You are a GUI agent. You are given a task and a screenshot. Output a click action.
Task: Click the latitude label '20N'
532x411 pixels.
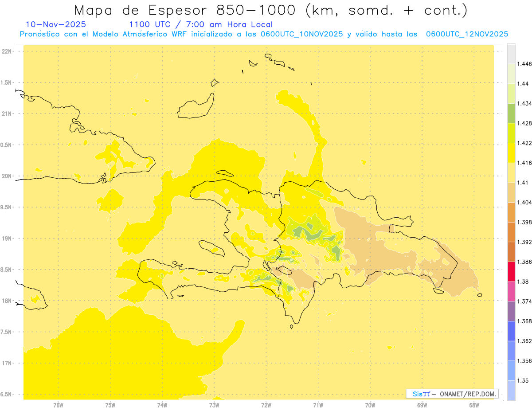coord(7,176)
